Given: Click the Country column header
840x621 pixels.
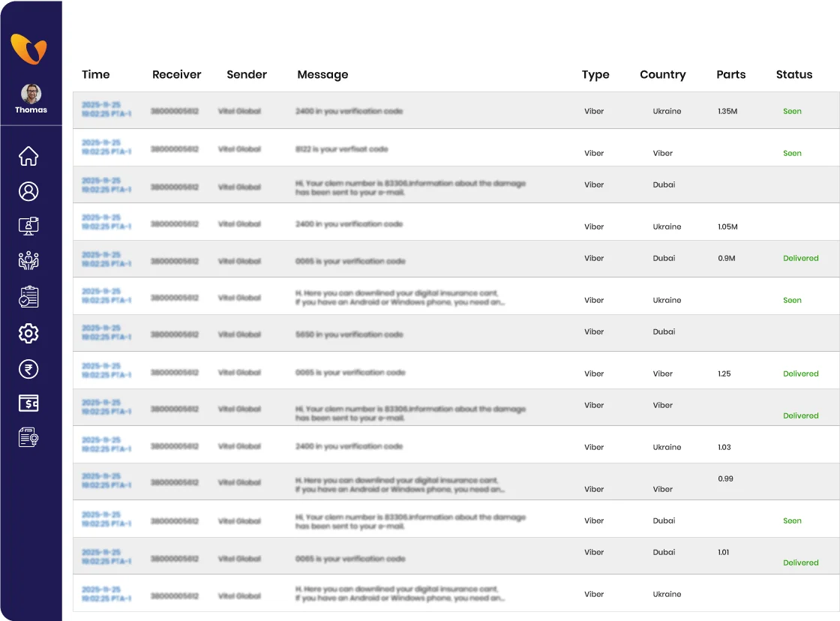Looking at the screenshot, I should pos(662,74).
